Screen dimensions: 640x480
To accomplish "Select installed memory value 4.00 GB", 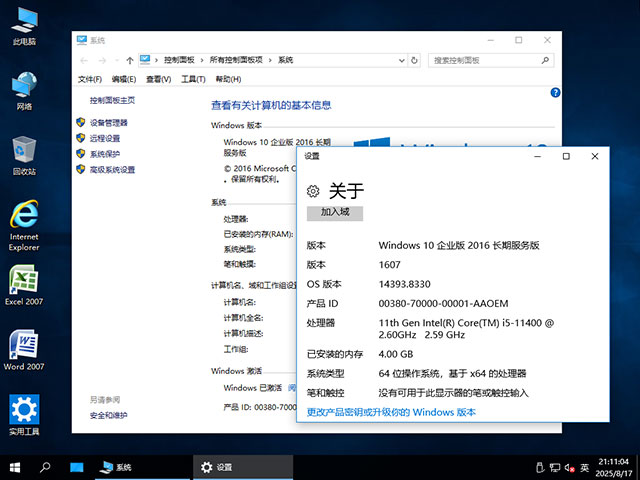I will tap(396, 354).
